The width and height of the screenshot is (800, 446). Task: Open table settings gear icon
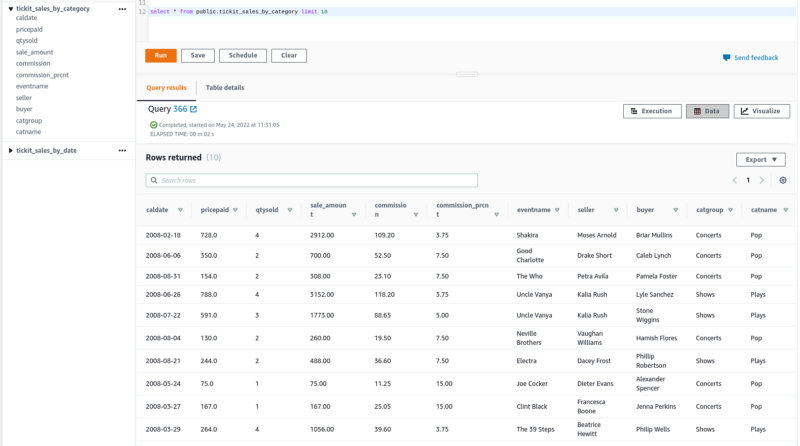[783, 180]
